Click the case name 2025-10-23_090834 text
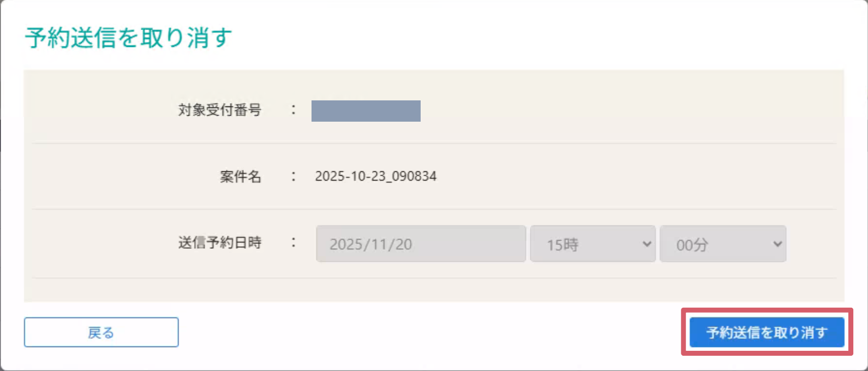The height and width of the screenshot is (371, 868). [375, 176]
